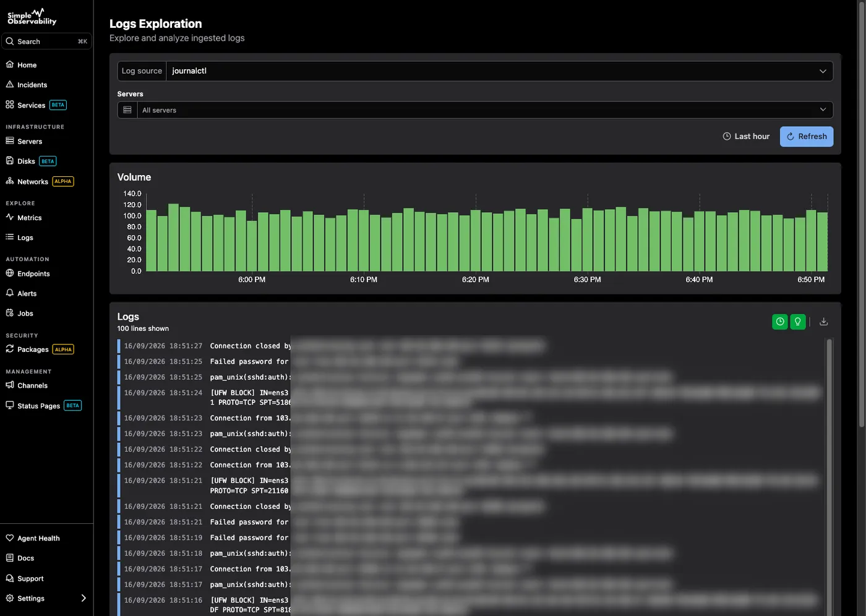866x616 pixels.
Task: Click the Disks icon
Action: pyautogui.click(x=10, y=161)
